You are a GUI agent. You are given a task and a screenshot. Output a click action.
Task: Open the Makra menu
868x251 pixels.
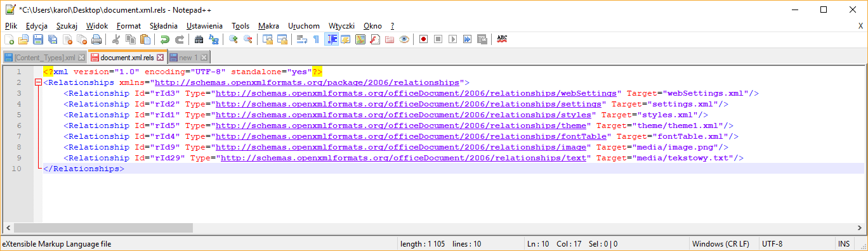(x=268, y=25)
